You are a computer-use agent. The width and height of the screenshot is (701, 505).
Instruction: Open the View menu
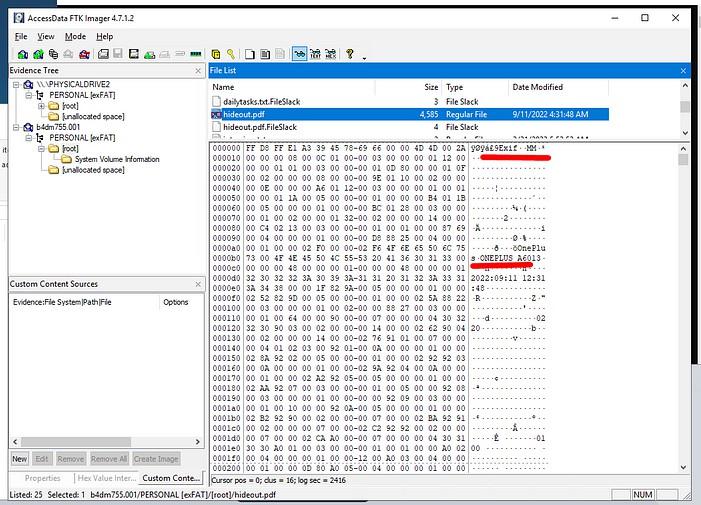pyautogui.click(x=46, y=37)
